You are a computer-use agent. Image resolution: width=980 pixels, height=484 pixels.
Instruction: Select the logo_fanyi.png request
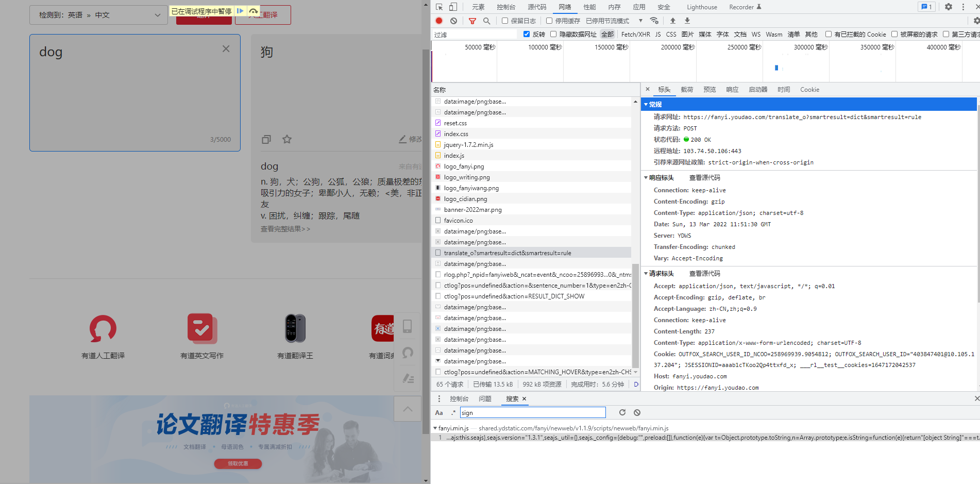531,166
